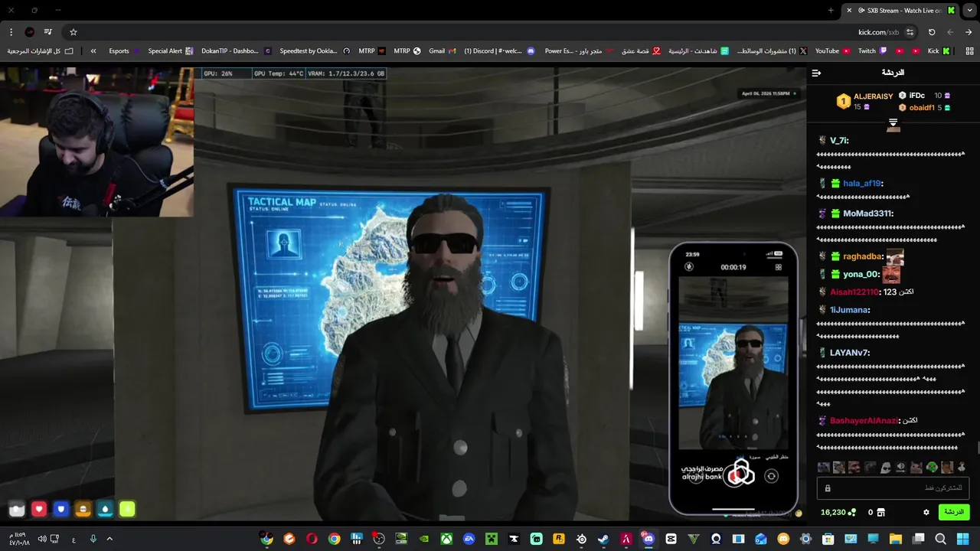Image resolution: width=980 pixels, height=551 pixels.
Task: Click the kick.com/sxb address bar
Action: click(x=879, y=32)
